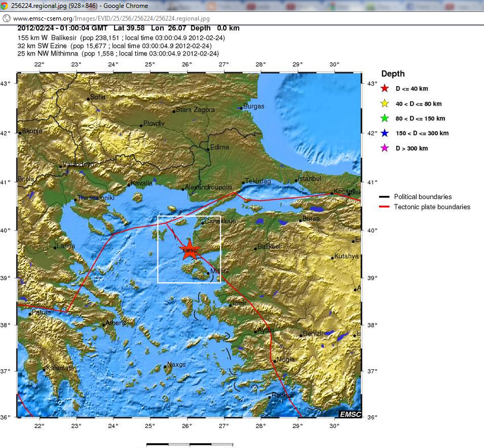Screen dimensions: 484x448
Task: Click the blue 150–300 km depth star
Action: pyautogui.click(x=385, y=133)
